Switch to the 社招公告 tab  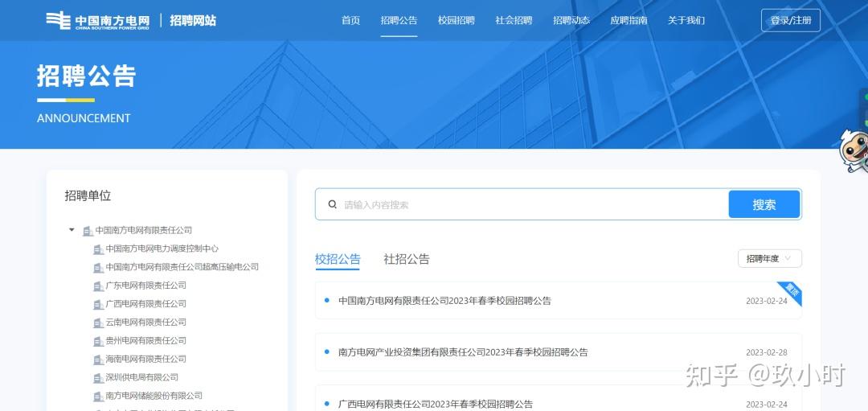(407, 259)
